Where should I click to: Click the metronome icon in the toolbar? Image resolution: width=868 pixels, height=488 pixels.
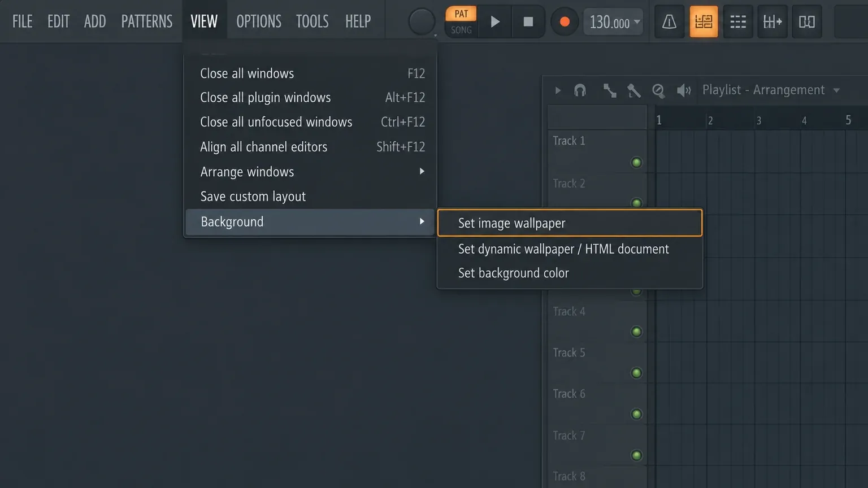point(669,22)
